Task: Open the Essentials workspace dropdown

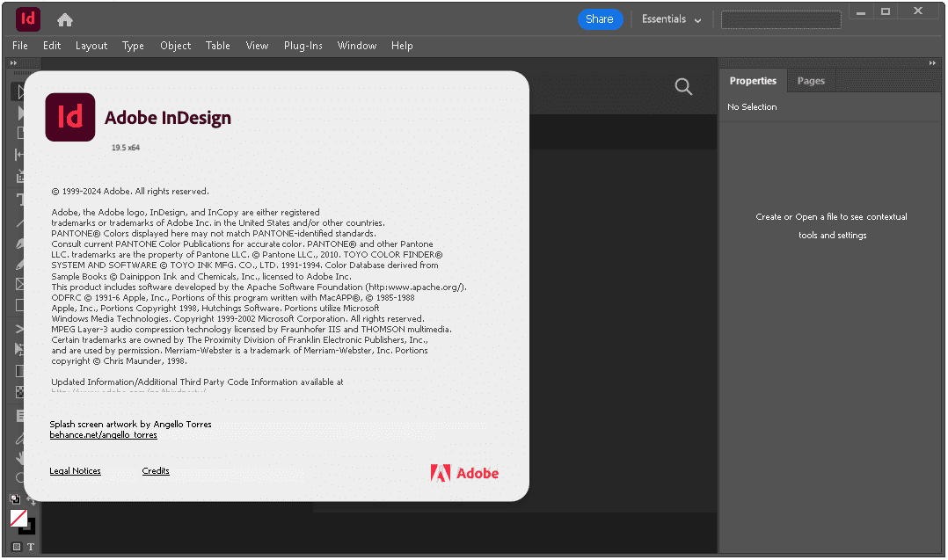Action: (671, 19)
